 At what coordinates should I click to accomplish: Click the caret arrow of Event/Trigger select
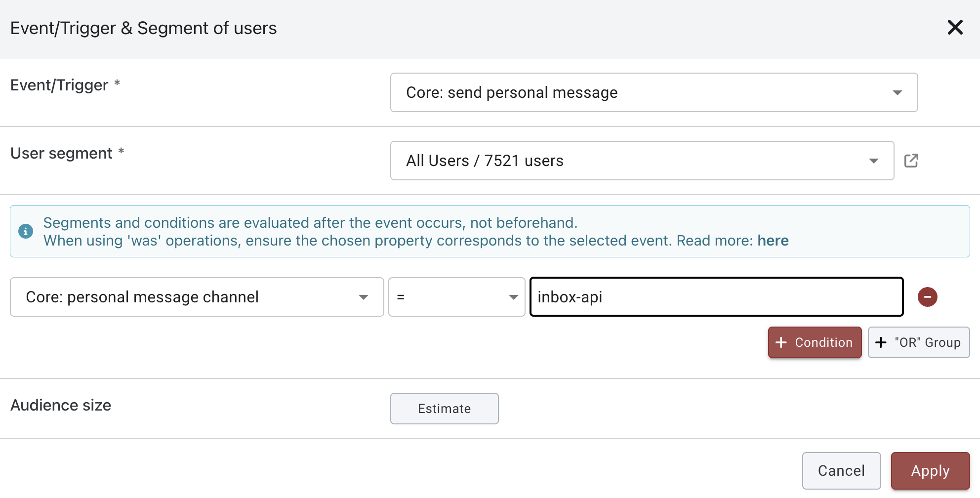coord(897,93)
